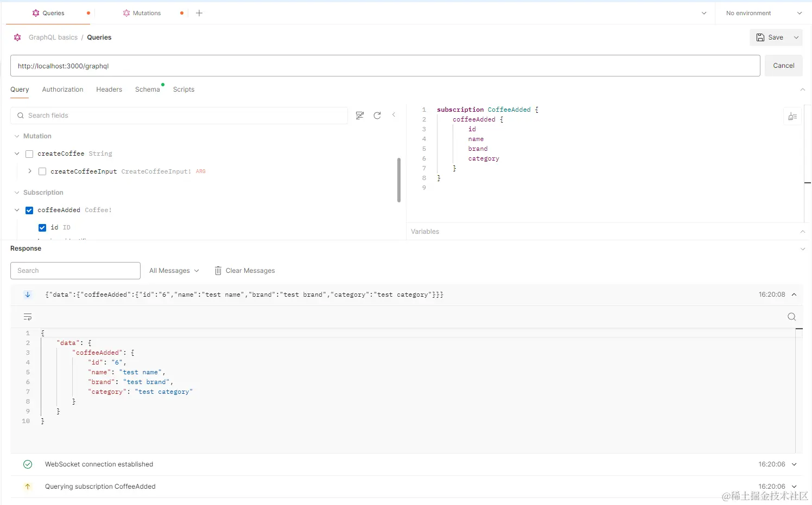Enable the createCoffeeInput argument checkbox
This screenshot has width=812, height=505.
[42, 171]
